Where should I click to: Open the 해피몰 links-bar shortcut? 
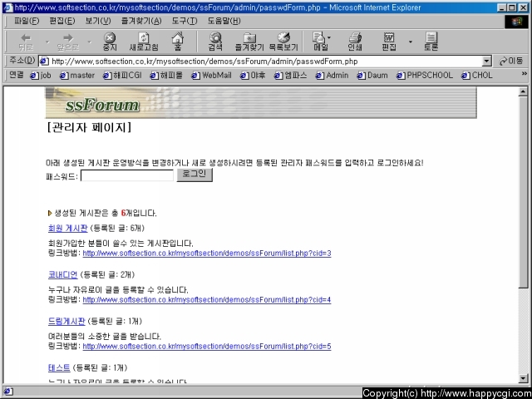[166, 76]
